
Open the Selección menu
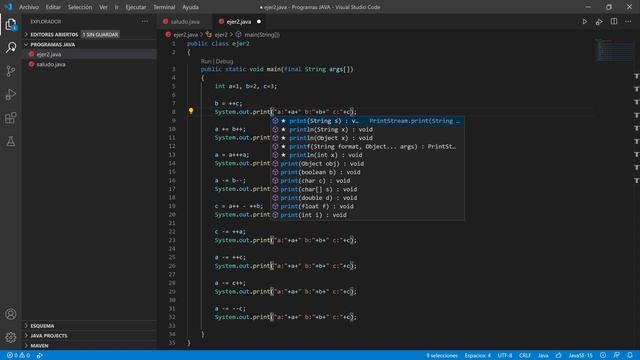[80, 7]
